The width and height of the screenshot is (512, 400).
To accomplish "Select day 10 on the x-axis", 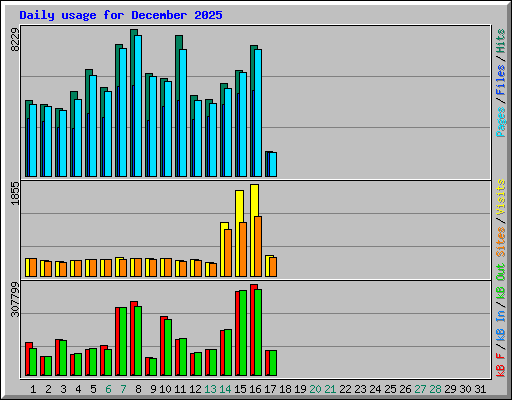I will [165, 389].
